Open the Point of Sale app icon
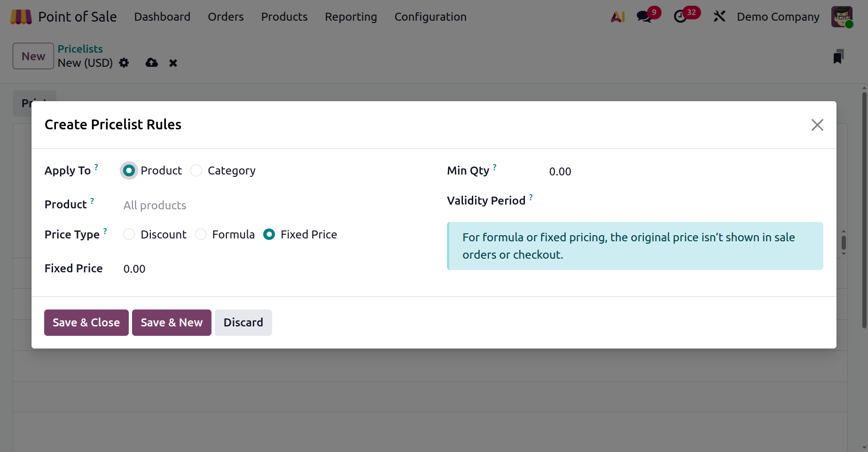This screenshot has height=452, width=868. [x=21, y=17]
